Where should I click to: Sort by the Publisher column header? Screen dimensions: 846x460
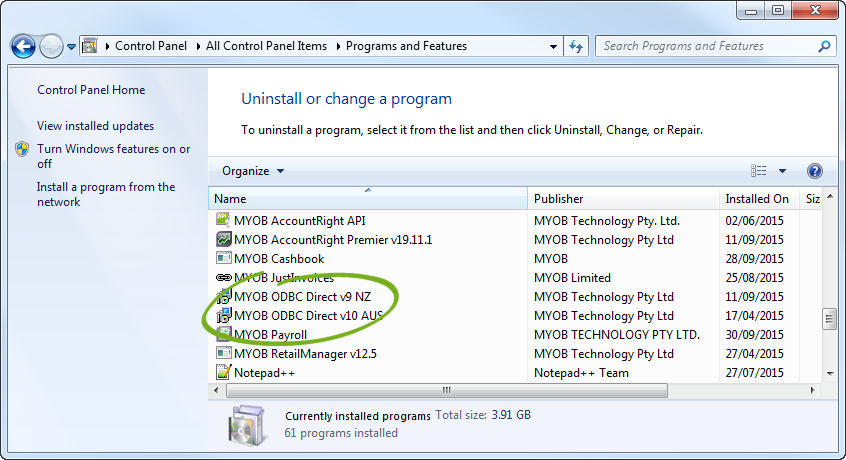coord(623,198)
